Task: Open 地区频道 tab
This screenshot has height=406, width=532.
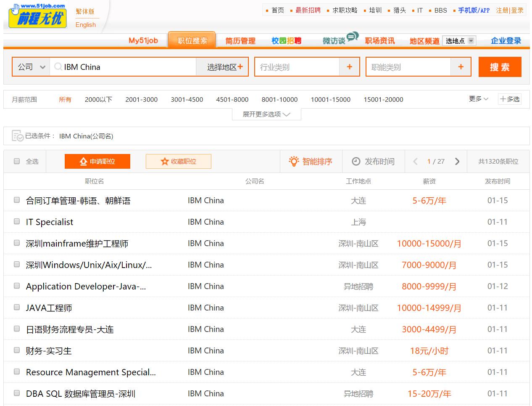Action: tap(424, 41)
